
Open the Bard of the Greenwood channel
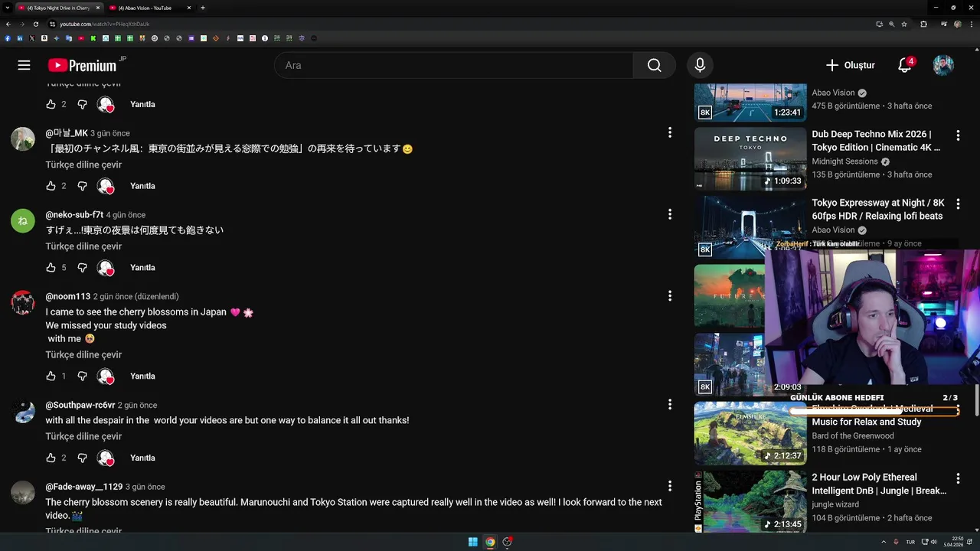point(853,436)
